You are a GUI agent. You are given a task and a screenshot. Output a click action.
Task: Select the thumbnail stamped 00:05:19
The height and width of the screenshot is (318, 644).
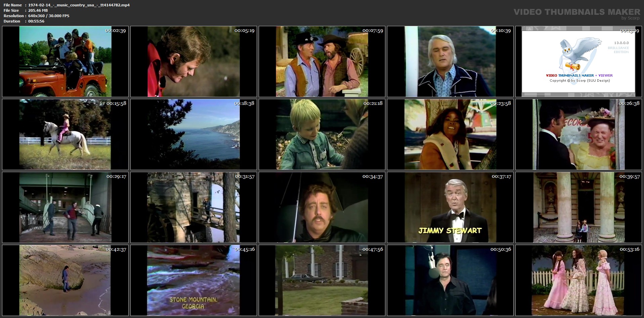point(194,62)
